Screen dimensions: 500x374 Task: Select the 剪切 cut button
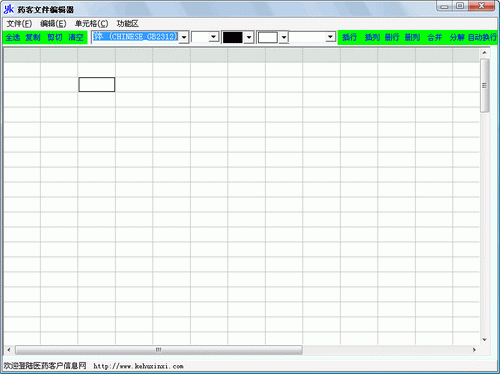pos(55,37)
